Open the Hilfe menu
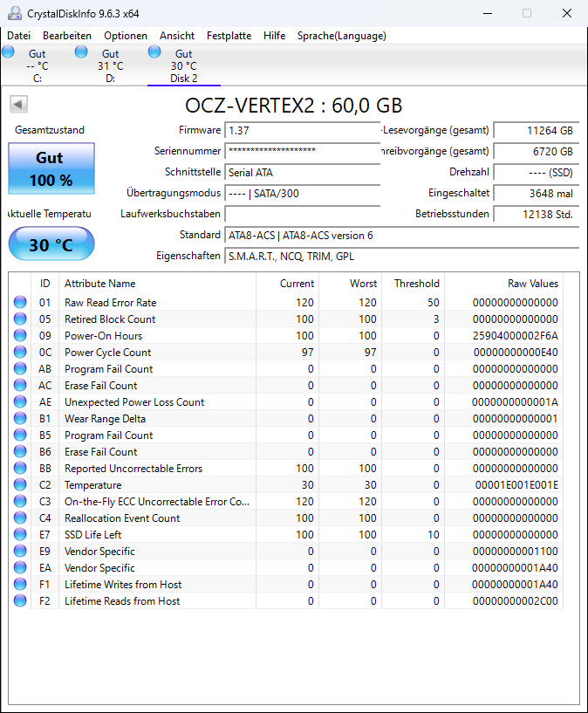Image resolution: width=588 pixels, height=713 pixels. (274, 36)
